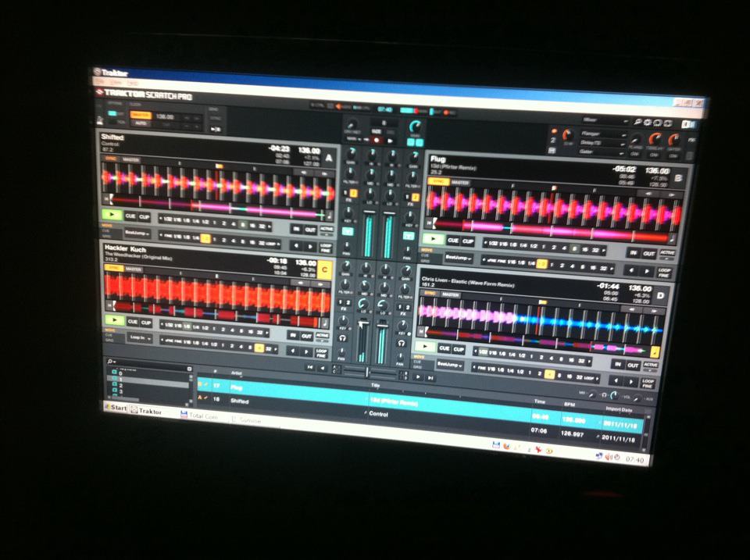Click the Import Date column header
The width and height of the screenshot is (750, 560).
pos(619,409)
